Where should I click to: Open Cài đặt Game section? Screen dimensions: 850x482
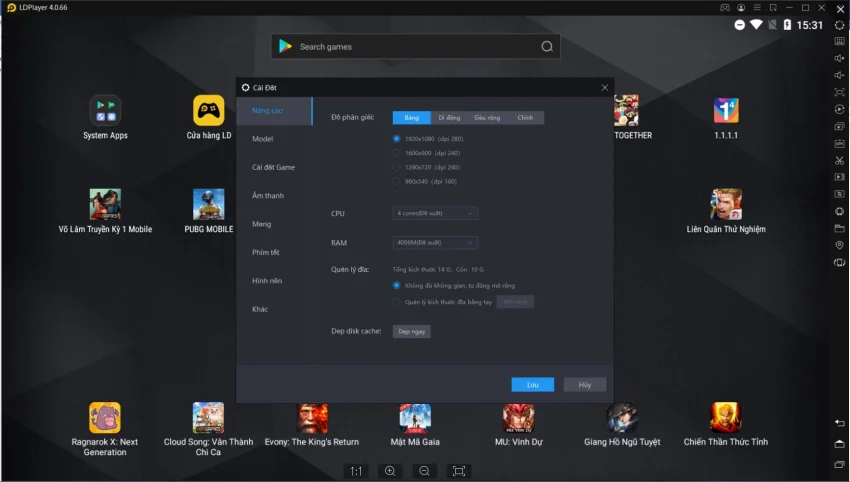pos(274,167)
